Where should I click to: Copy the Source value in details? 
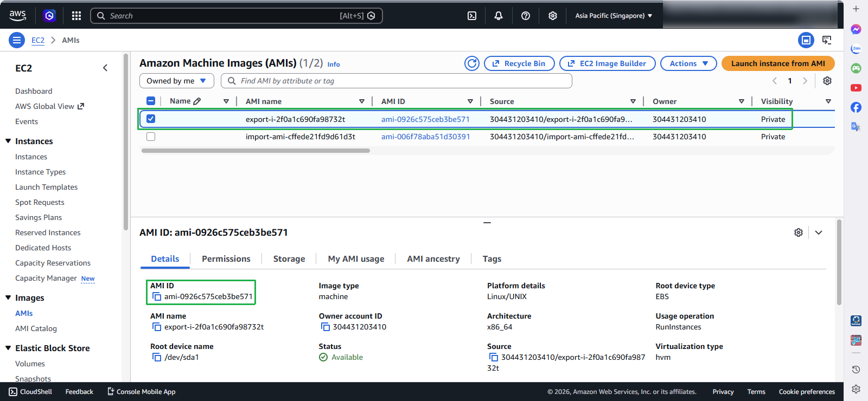(x=494, y=357)
